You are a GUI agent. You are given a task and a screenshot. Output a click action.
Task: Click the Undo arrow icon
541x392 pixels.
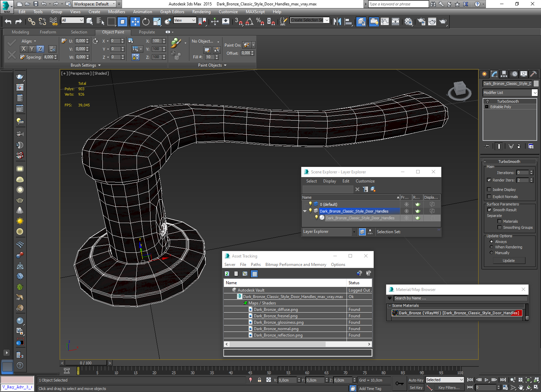pos(8,22)
